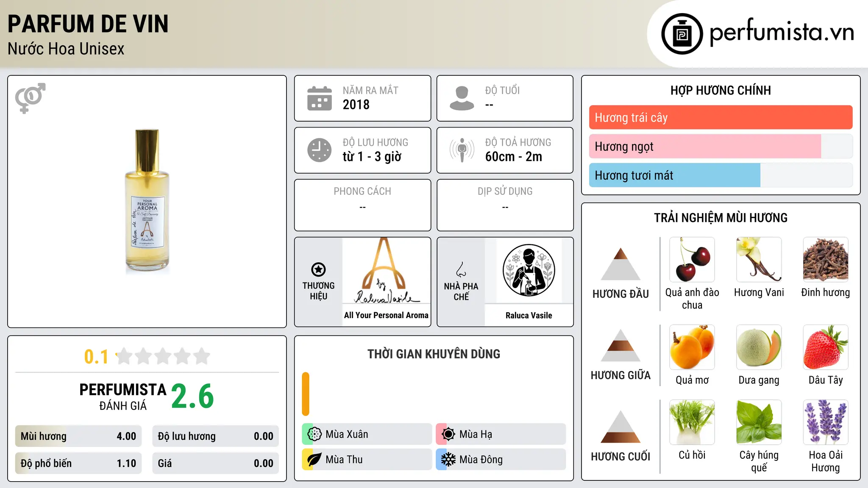The height and width of the screenshot is (488, 868).
Task: Click the release year 2018
Action: pos(356,105)
